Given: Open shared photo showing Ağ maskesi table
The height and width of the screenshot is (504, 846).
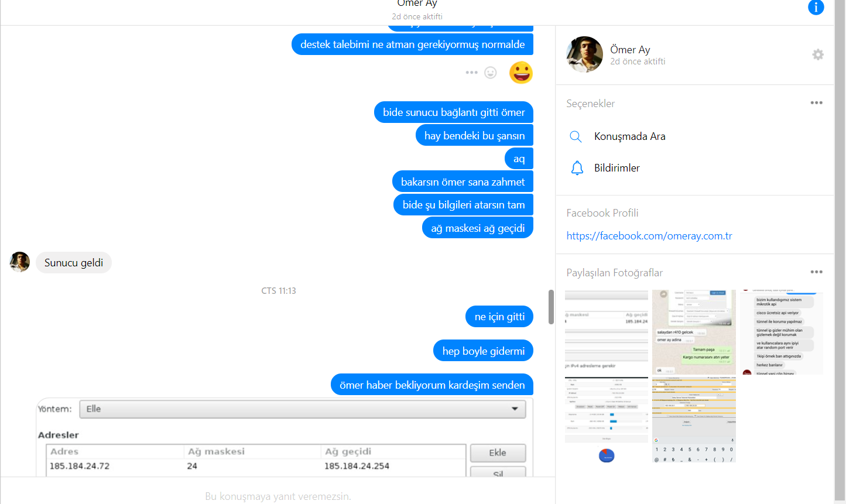Looking at the screenshot, I should click(x=607, y=332).
